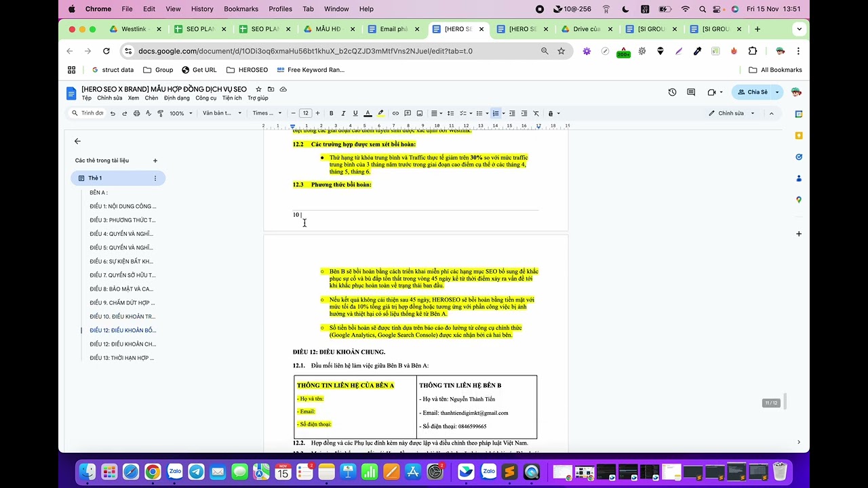868x488 pixels.
Task: Open the arrow beside Chia Sẻ button
Action: pos(777,92)
